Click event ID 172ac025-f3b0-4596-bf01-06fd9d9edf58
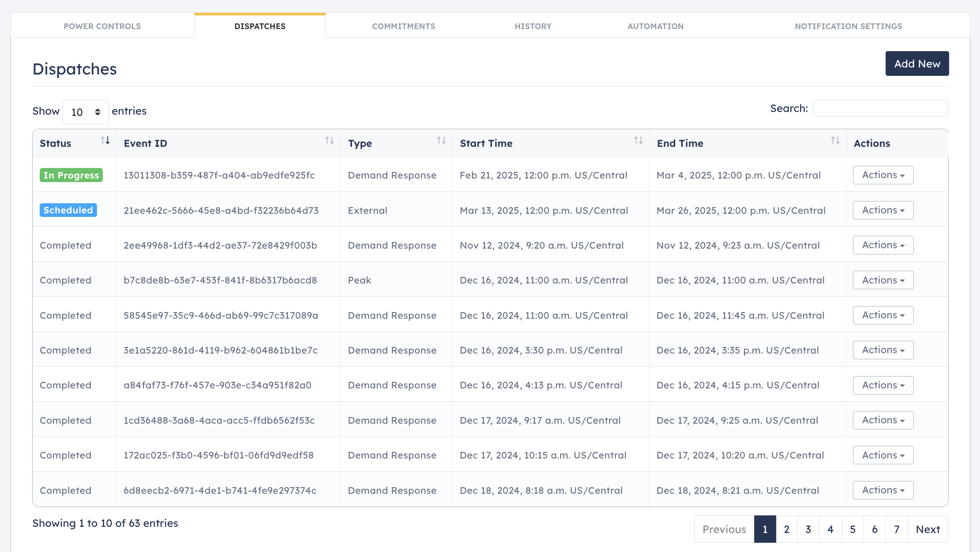The width and height of the screenshot is (980, 552). (218, 455)
